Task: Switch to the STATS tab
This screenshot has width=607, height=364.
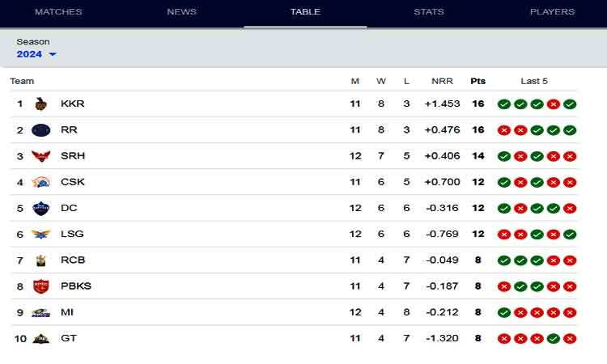Action: coord(429,12)
